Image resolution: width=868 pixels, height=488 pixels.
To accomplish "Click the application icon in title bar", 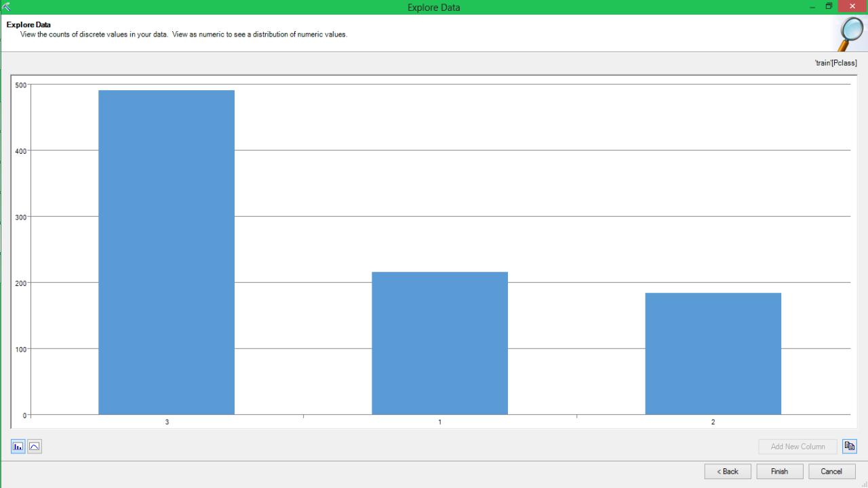I will tap(7, 7).
